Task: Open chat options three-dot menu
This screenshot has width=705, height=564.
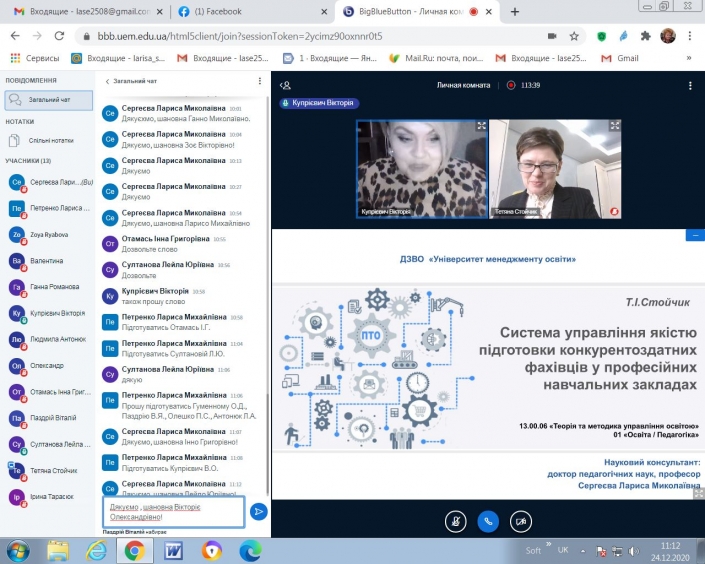Action: [x=259, y=81]
